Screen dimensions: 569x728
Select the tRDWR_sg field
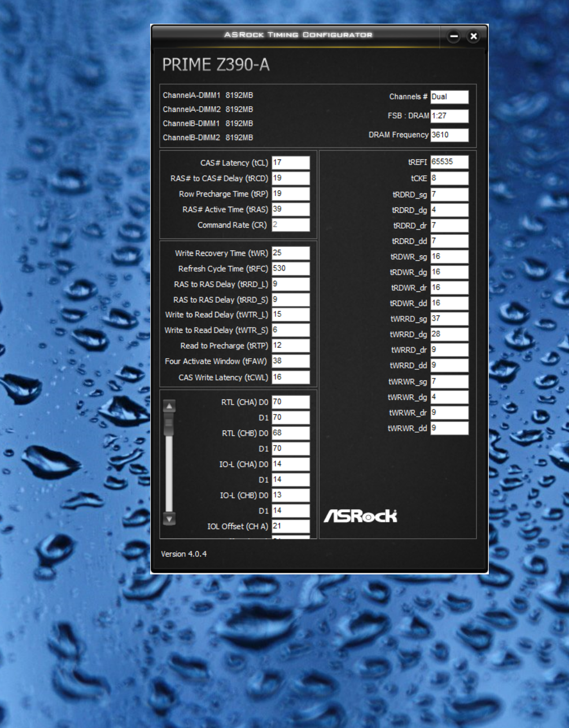[449, 257]
